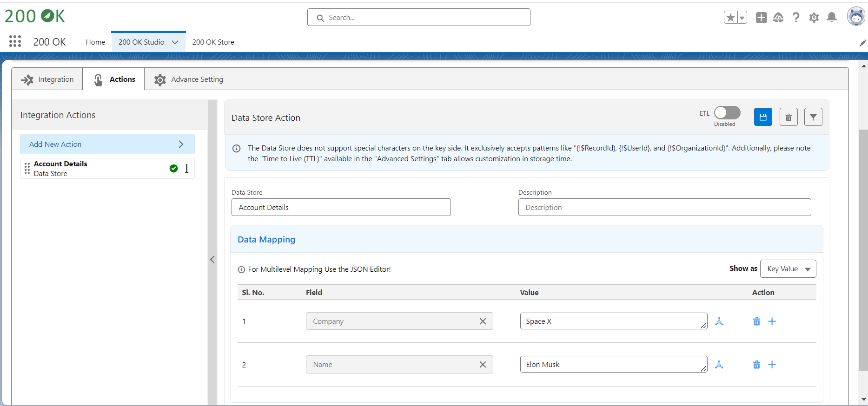Delete the Company mapping row
The image size is (868, 406).
(x=756, y=321)
